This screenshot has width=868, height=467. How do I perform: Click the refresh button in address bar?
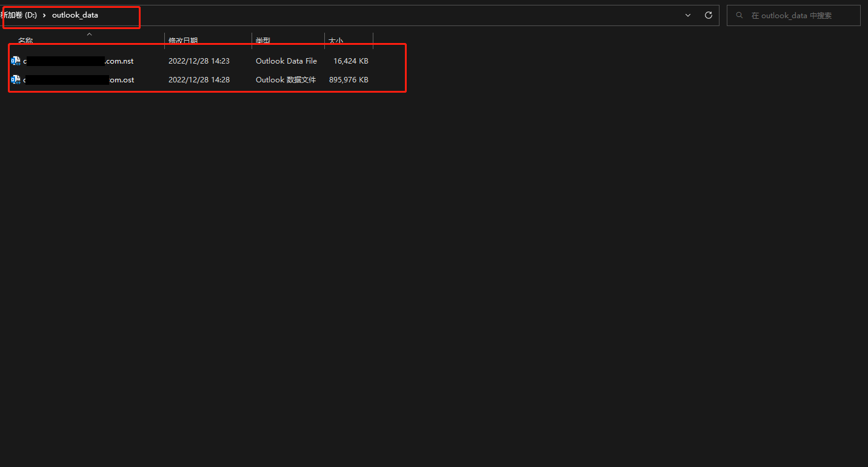pyautogui.click(x=708, y=15)
